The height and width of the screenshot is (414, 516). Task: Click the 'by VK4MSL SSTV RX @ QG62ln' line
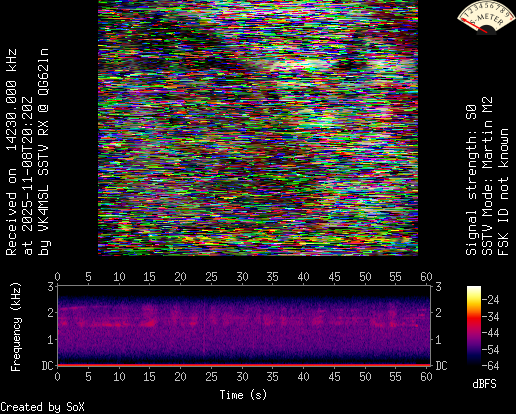pos(43,152)
